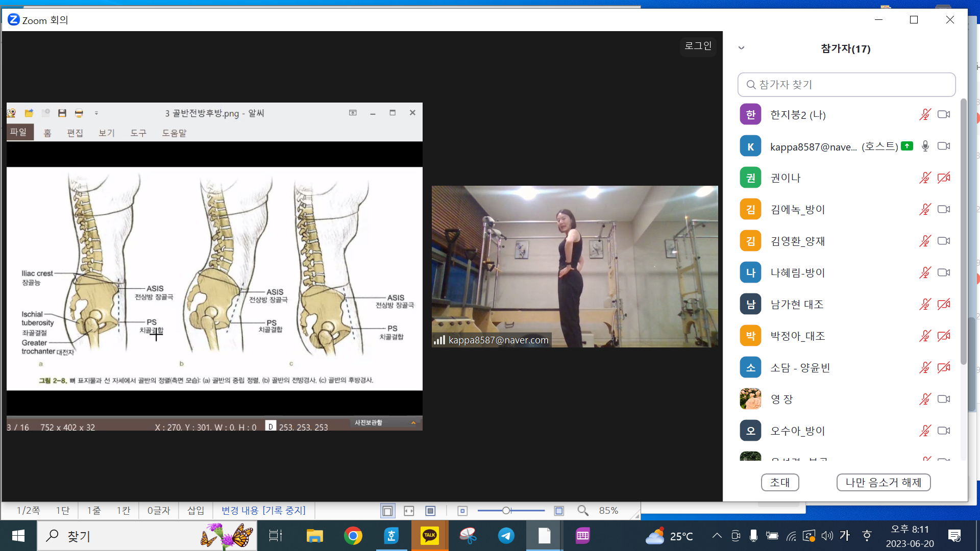The image size is (980, 551).
Task: Click the print icon in 알씨 toolbar
Action: pyautogui.click(x=79, y=113)
